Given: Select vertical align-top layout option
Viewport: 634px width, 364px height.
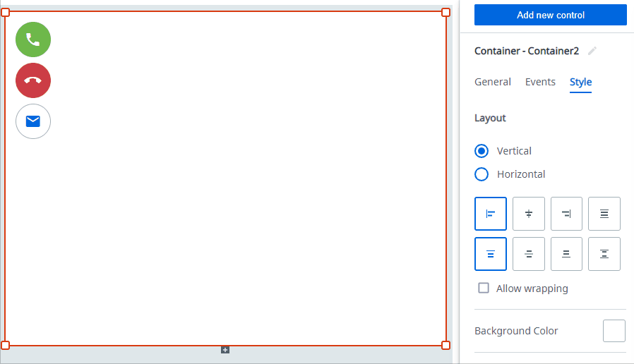Looking at the screenshot, I should pyautogui.click(x=491, y=254).
